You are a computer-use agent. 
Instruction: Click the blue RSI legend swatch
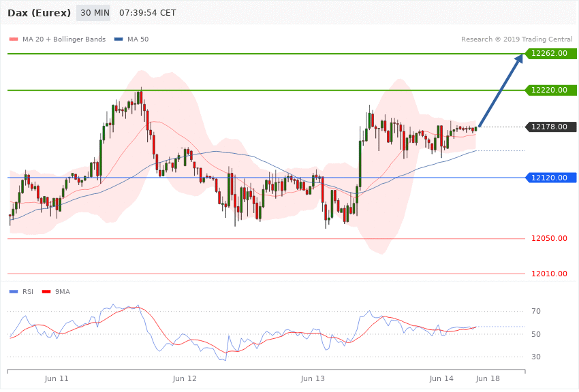(x=14, y=292)
